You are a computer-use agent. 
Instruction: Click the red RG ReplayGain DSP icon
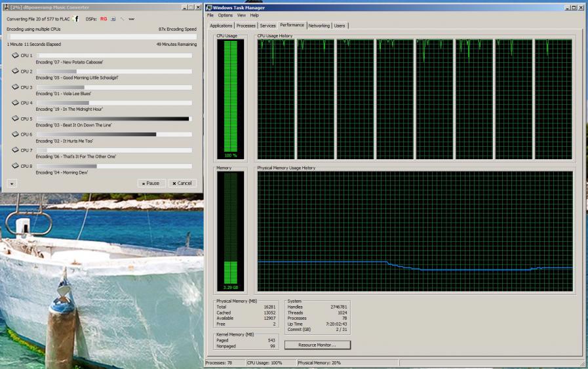(x=104, y=19)
